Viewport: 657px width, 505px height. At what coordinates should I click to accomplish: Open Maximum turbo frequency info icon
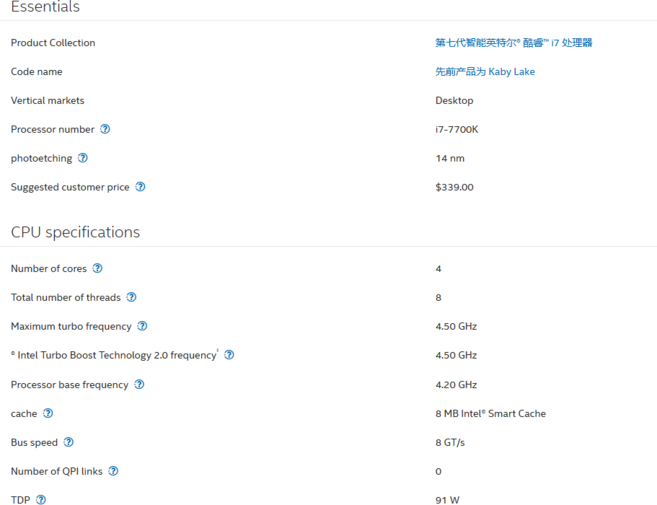click(x=142, y=326)
